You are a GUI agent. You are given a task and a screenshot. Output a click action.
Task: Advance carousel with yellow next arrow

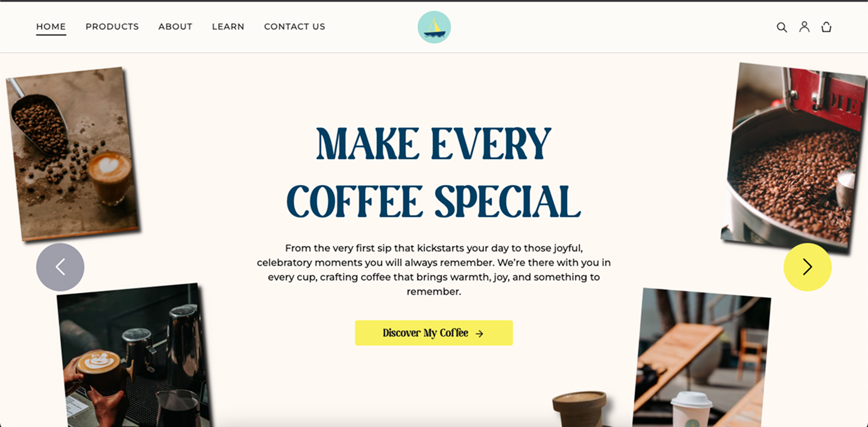tap(808, 267)
